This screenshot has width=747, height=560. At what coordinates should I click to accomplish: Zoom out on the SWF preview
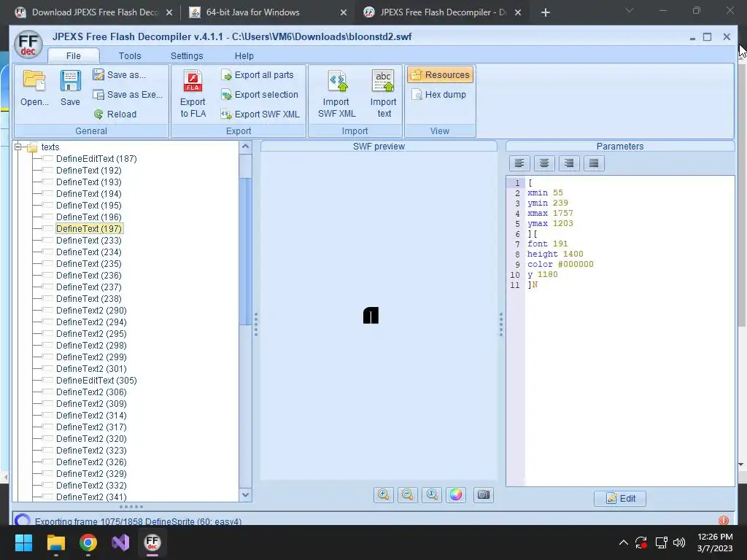(x=407, y=495)
